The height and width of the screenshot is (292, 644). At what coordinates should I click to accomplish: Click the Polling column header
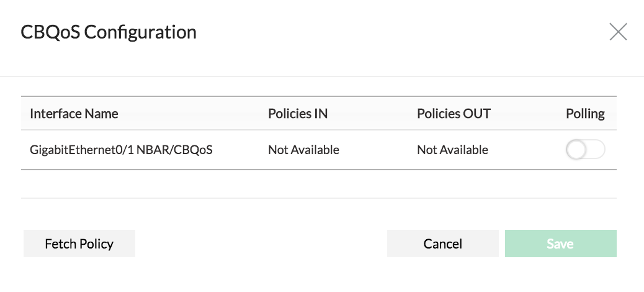click(585, 114)
